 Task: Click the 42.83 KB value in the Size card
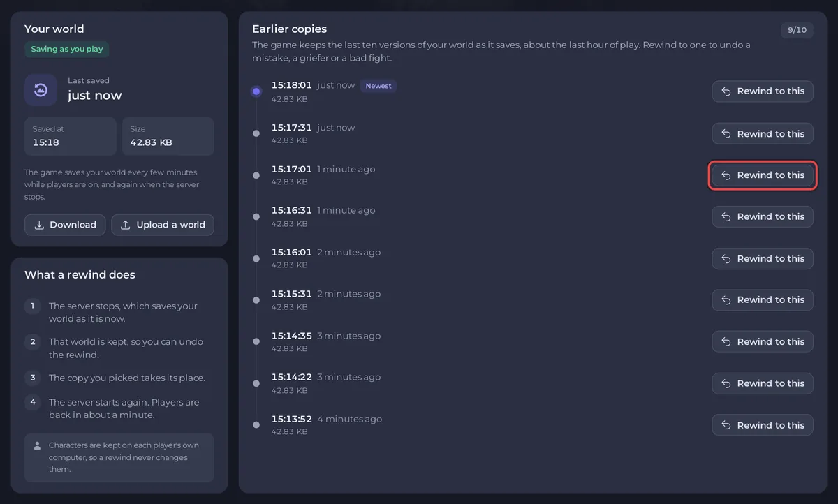(x=151, y=142)
